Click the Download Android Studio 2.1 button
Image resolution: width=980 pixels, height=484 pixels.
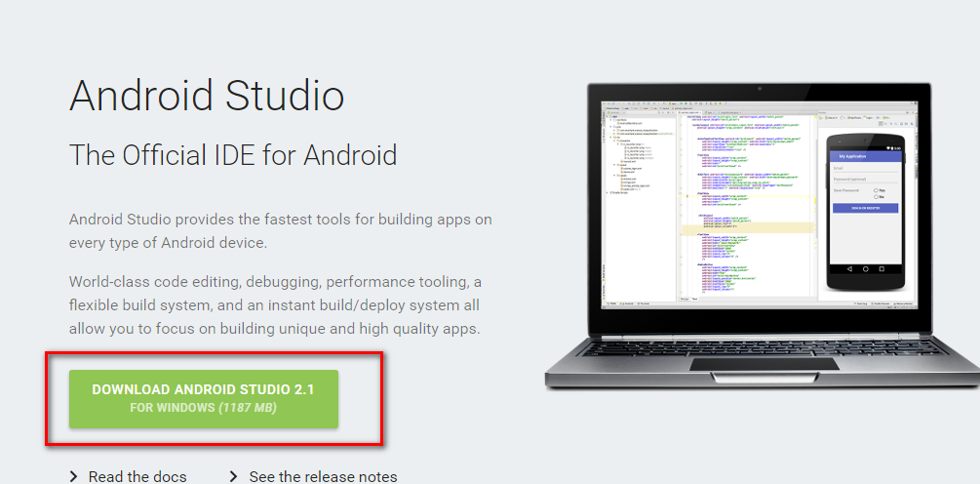click(x=204, y=399)
